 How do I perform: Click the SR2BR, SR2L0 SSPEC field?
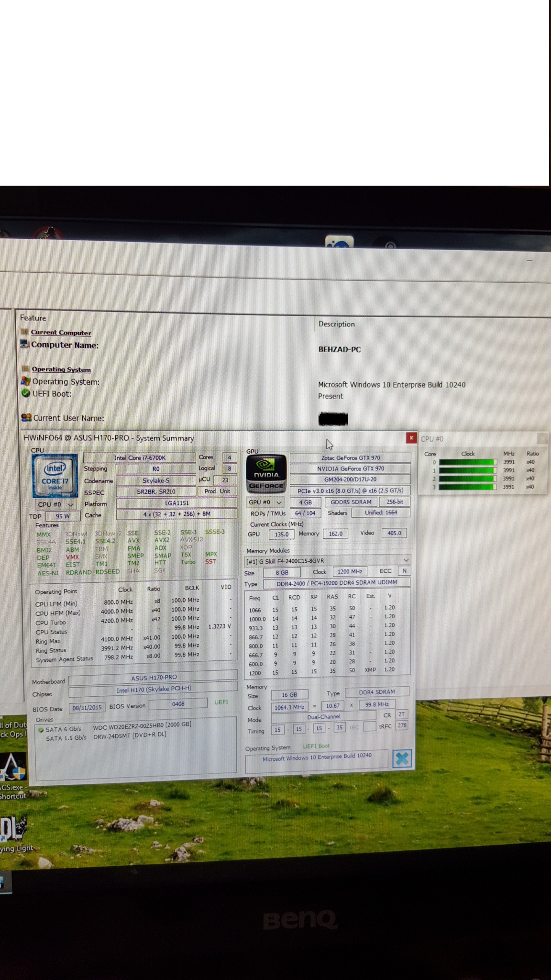click(156, 491)
